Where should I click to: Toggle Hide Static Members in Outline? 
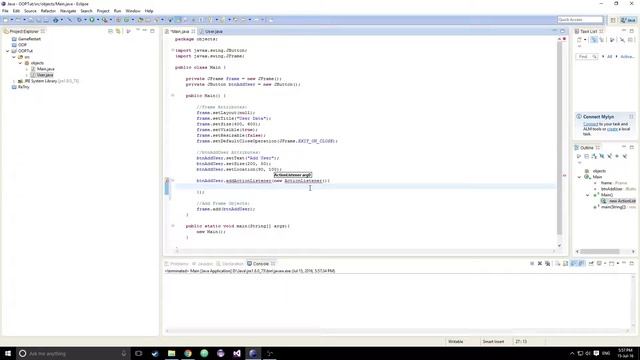click(x=609, y=156)
